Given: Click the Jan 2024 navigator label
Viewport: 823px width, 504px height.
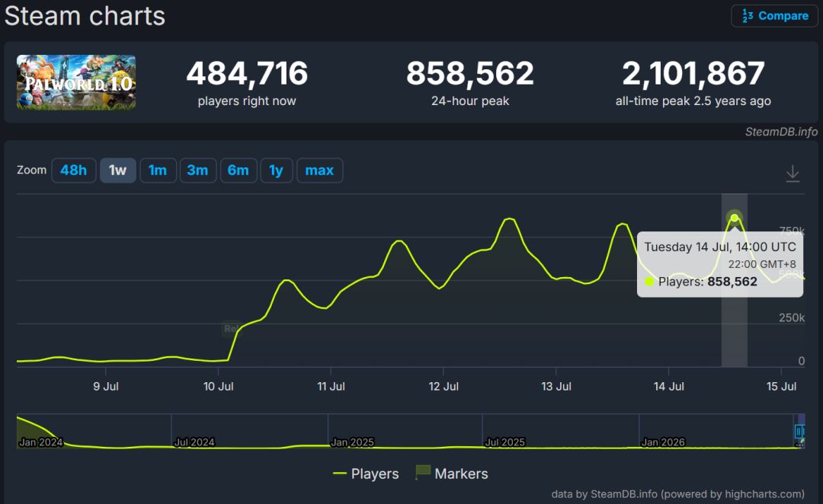Looking at the screenshot, I should 41,442.
